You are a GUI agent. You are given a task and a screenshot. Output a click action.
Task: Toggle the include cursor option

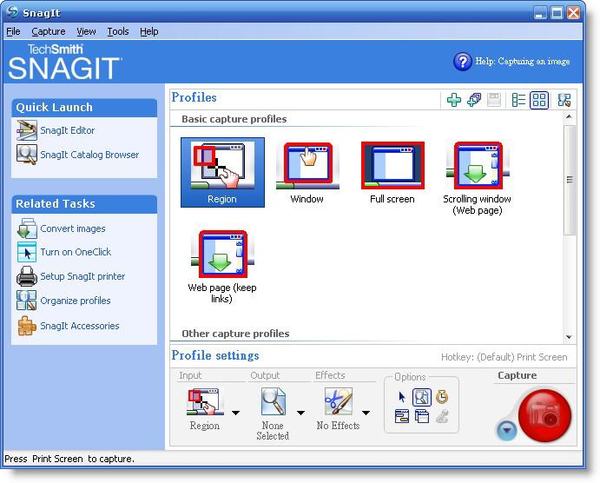tap(401, 397)
